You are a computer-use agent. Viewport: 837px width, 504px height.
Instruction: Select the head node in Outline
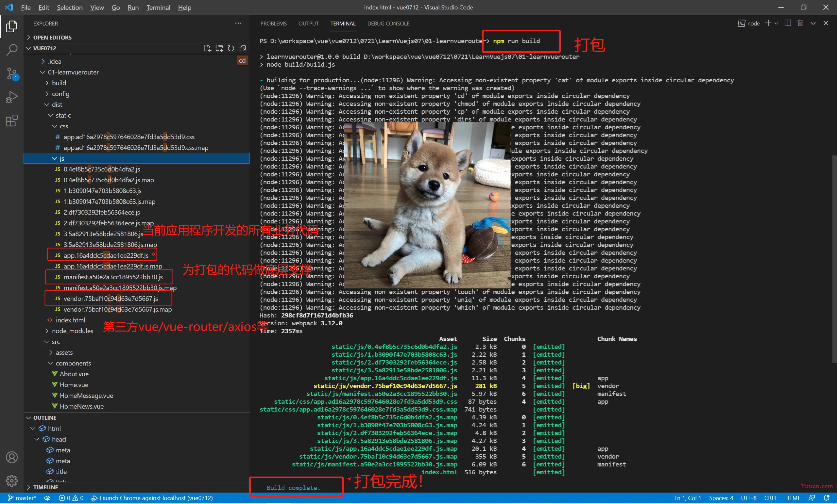(137, 439)
